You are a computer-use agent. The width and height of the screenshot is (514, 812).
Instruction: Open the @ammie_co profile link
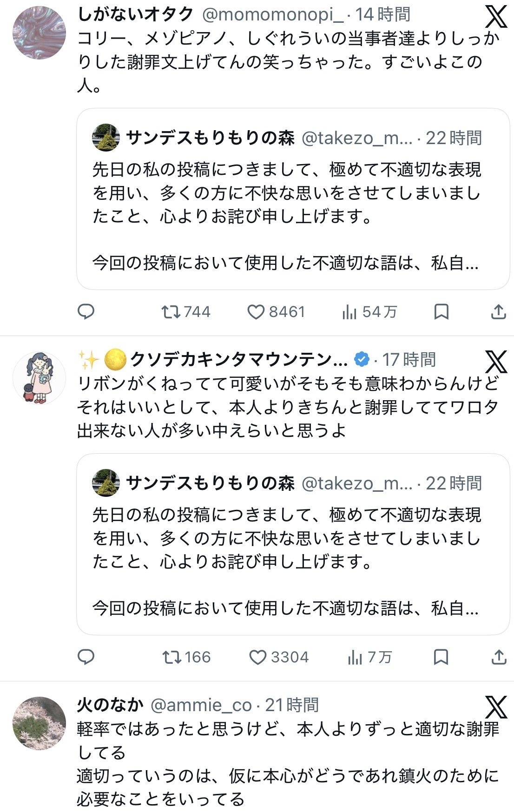tap(201, 705)
